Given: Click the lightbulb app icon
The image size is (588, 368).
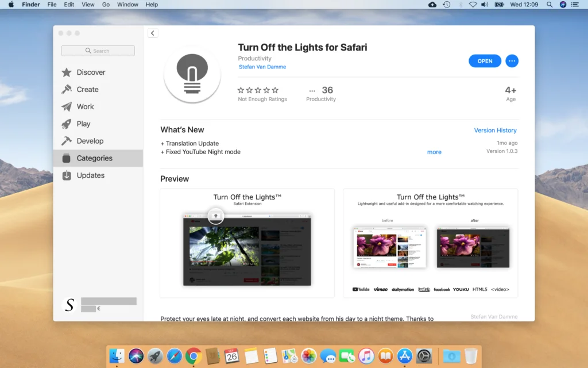Looking at the screenshot, I should [x=192, y=74].
